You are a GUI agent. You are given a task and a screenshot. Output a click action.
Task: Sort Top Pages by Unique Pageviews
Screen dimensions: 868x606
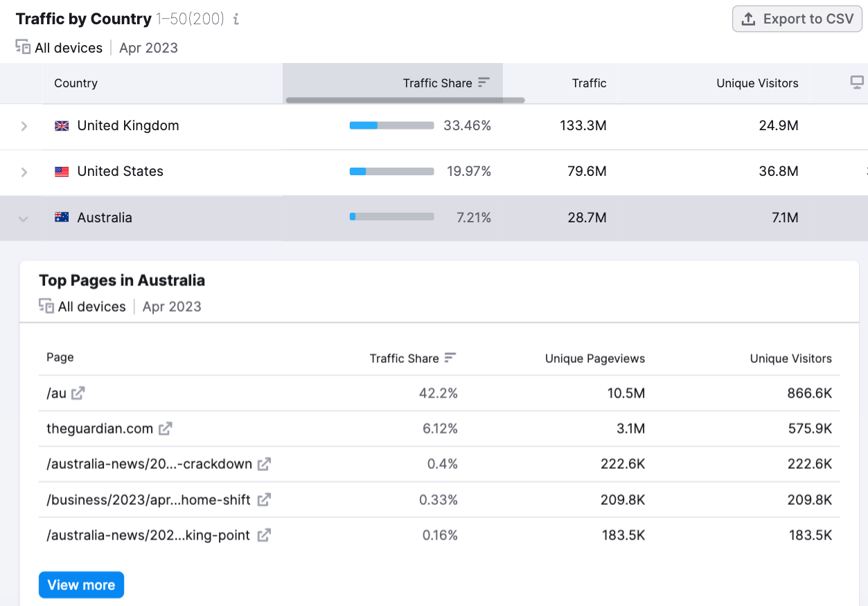[594, 358]
